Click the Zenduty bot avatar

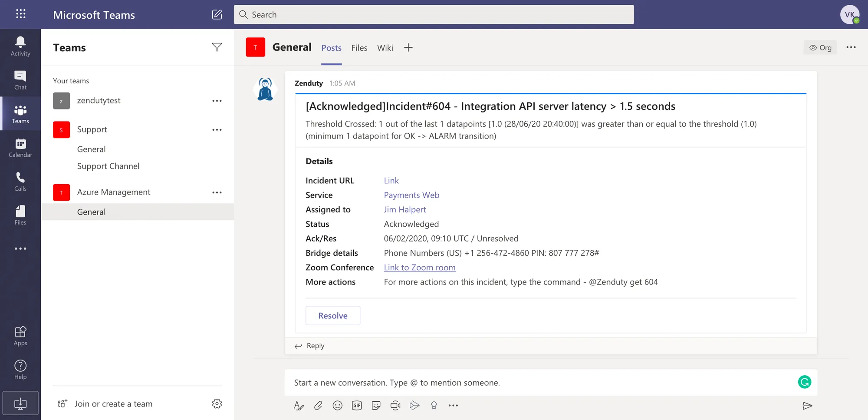[265, 89]
